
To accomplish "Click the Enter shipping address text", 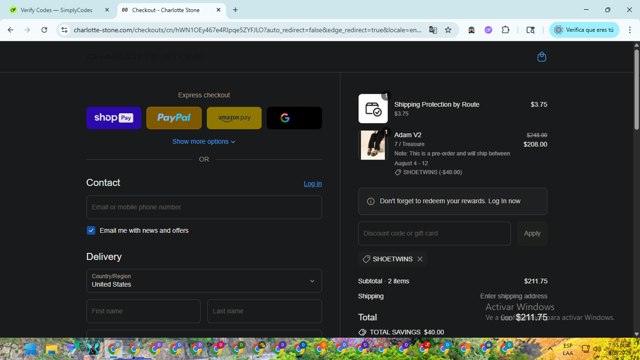I will 513,296.
